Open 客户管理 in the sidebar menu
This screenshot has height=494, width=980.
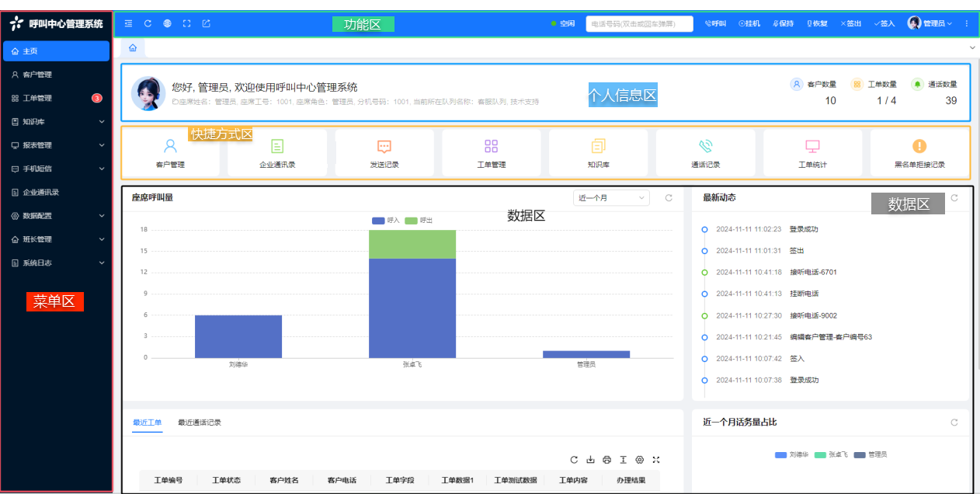point(37,75)
